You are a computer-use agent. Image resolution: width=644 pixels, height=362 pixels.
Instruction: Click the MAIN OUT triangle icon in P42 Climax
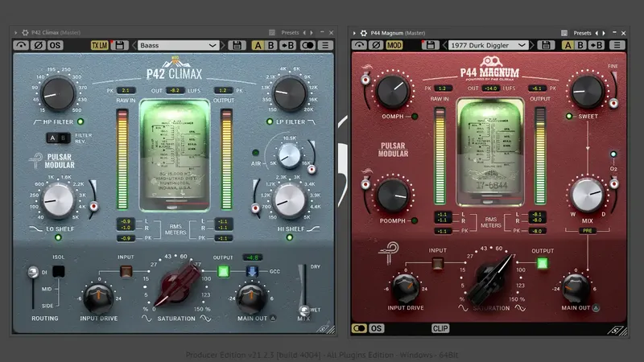click(273, 318)
